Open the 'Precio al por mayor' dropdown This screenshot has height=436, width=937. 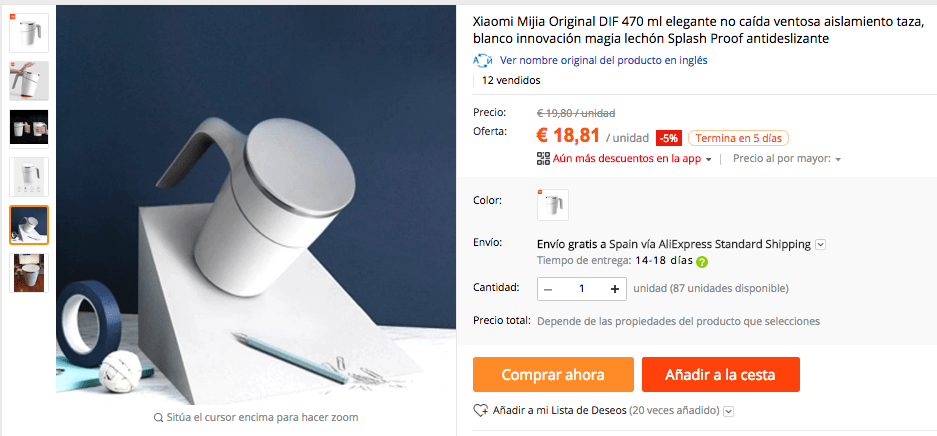(x=787, y=159)
